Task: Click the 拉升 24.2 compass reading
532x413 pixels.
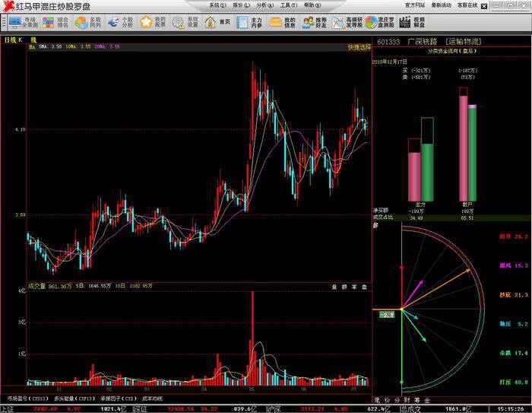Action: [x=513, y=237]
